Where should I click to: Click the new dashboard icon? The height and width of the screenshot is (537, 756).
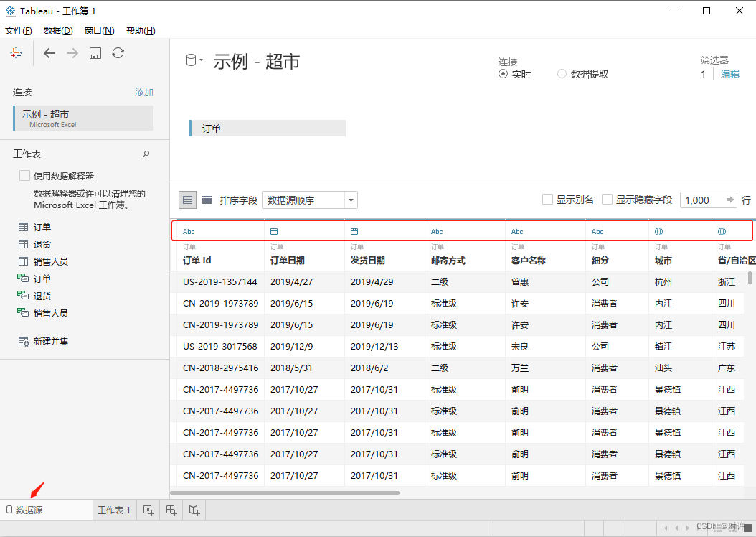[x=171, y=510]
